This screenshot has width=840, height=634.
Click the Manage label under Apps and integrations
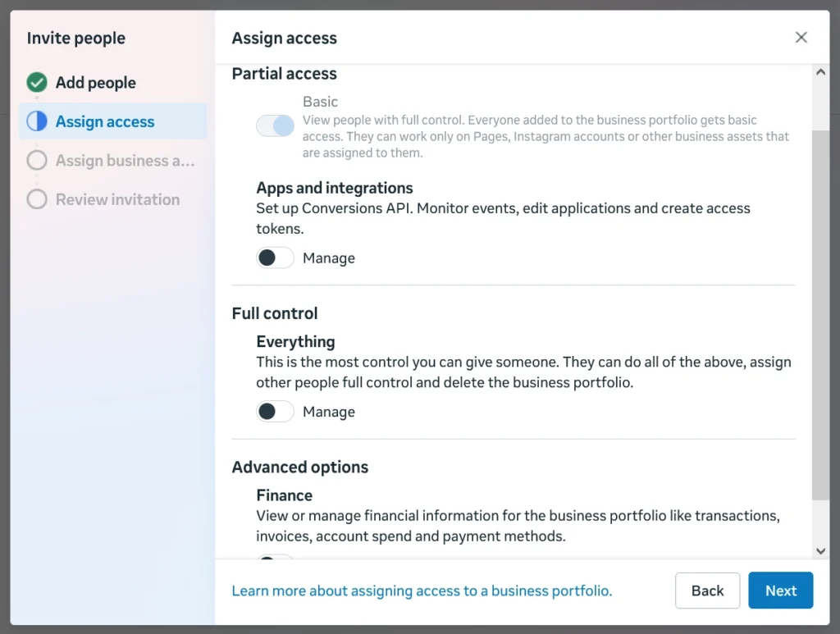[329, 258]
